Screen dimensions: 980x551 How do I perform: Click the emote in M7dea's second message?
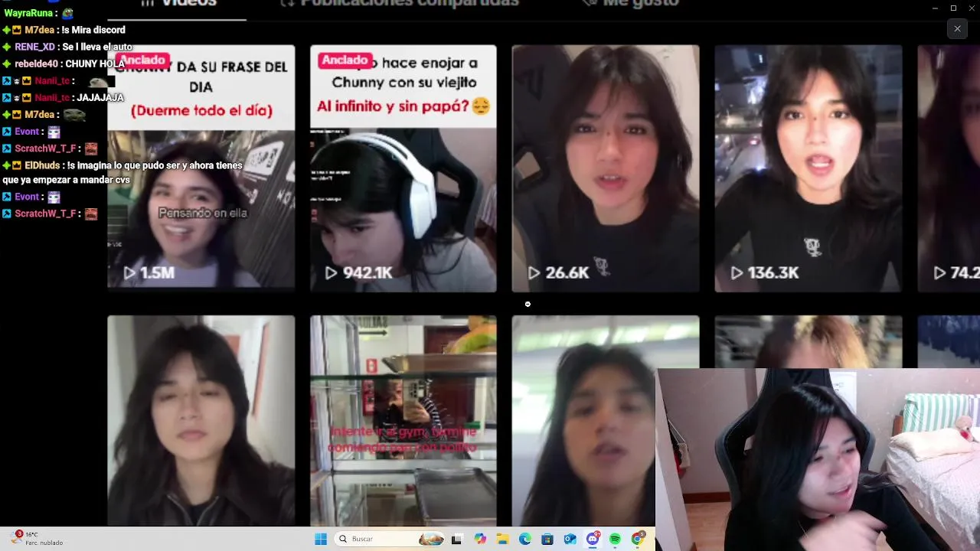click(x=74, y=115)
